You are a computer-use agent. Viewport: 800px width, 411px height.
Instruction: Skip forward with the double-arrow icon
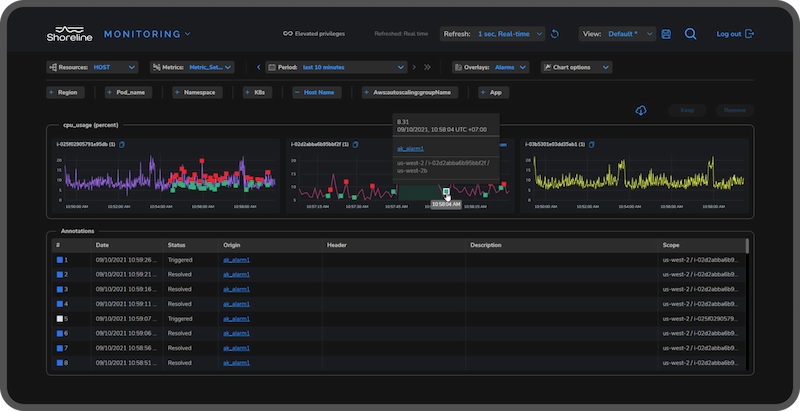click(428, 68)
